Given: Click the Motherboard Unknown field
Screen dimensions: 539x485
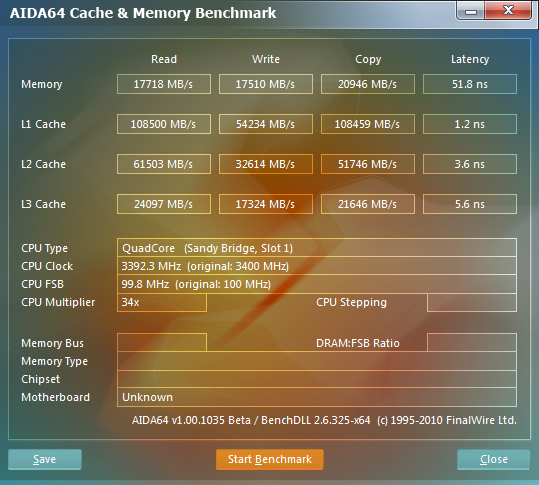Looking at the screenshot, I should 317,397.
